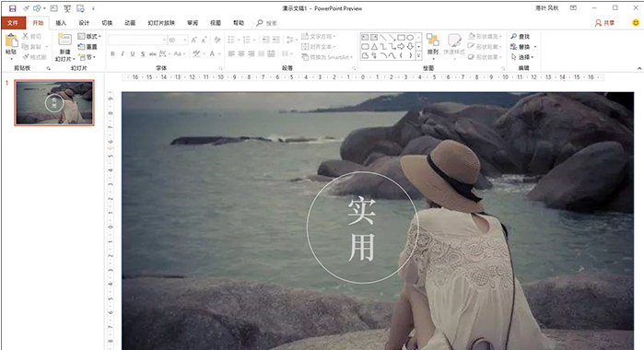This screenshot has height=350, width=644.
Task: Open the font name dropdown
Action: [x=164, y=40]
